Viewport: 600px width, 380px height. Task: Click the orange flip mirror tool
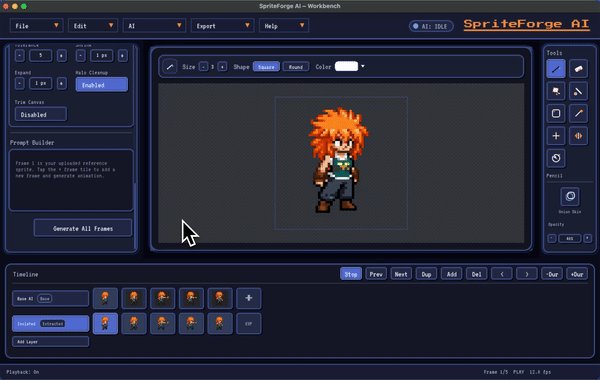click(x=578, y=136)
